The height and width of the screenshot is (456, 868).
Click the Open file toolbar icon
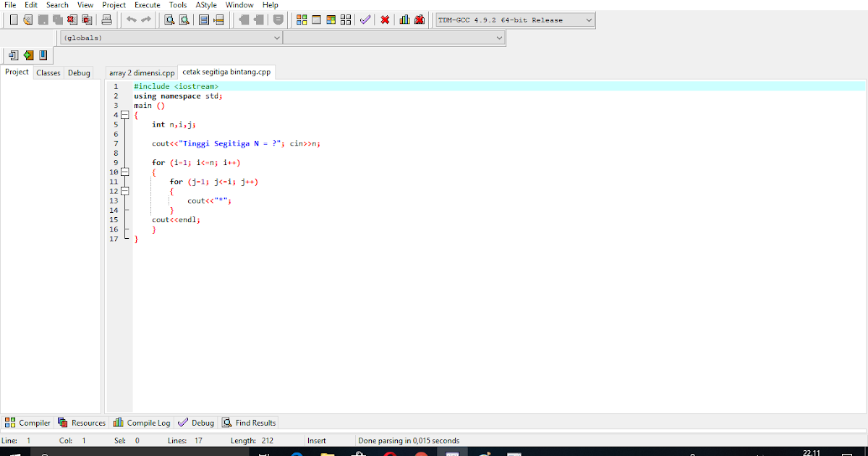coord(28,20)
